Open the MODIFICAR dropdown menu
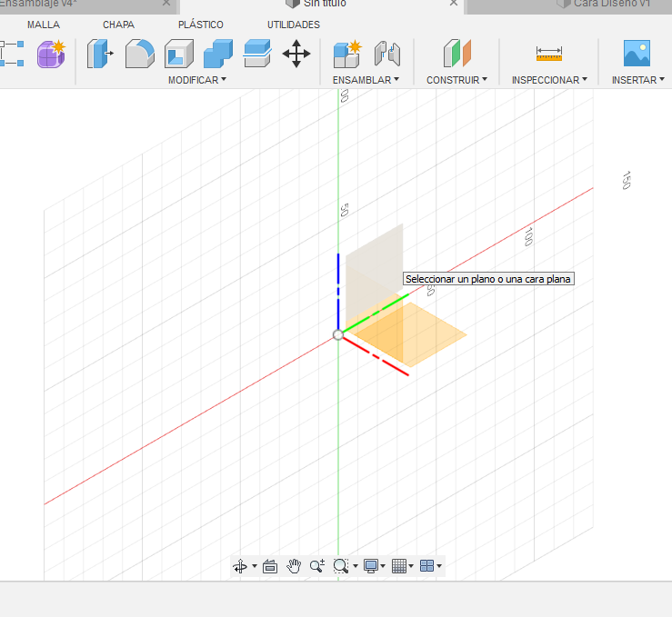672x617 pixels. (x=197, y=80)
